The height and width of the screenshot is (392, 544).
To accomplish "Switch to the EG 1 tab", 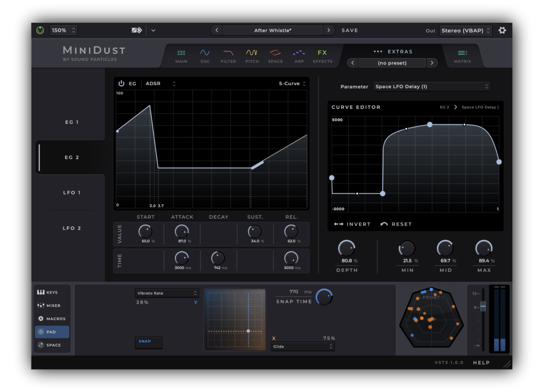I will pos(72,122).
